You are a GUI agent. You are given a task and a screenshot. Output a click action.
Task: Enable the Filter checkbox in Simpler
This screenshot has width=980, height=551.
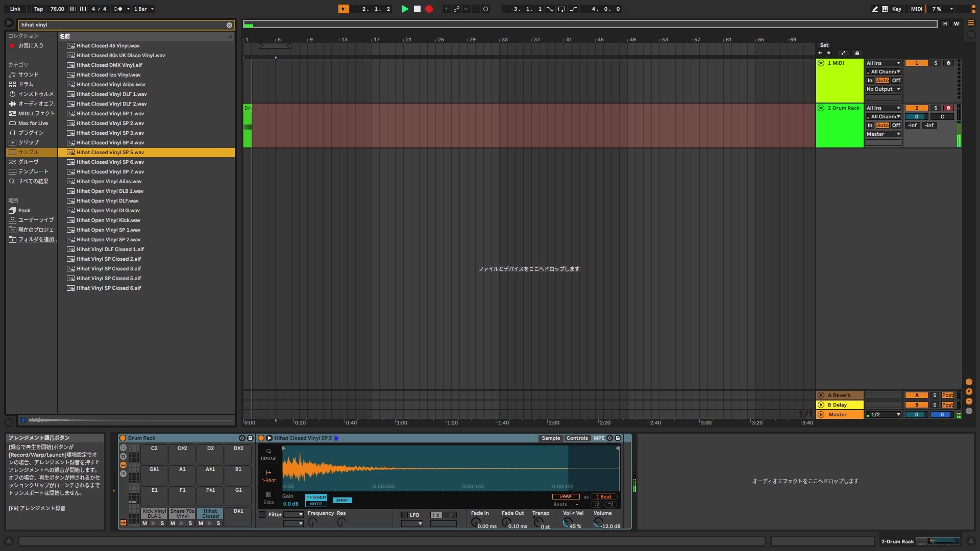click(x=262, y=515)
